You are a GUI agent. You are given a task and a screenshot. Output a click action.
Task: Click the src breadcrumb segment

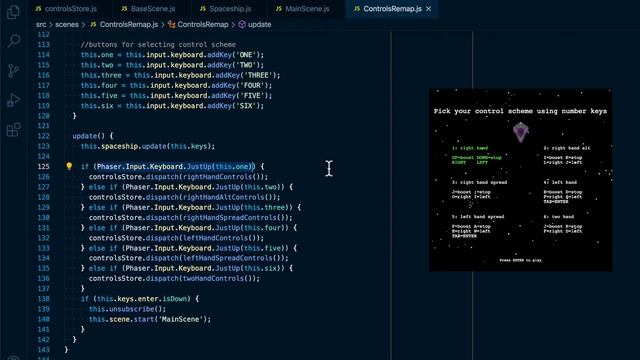41,24
